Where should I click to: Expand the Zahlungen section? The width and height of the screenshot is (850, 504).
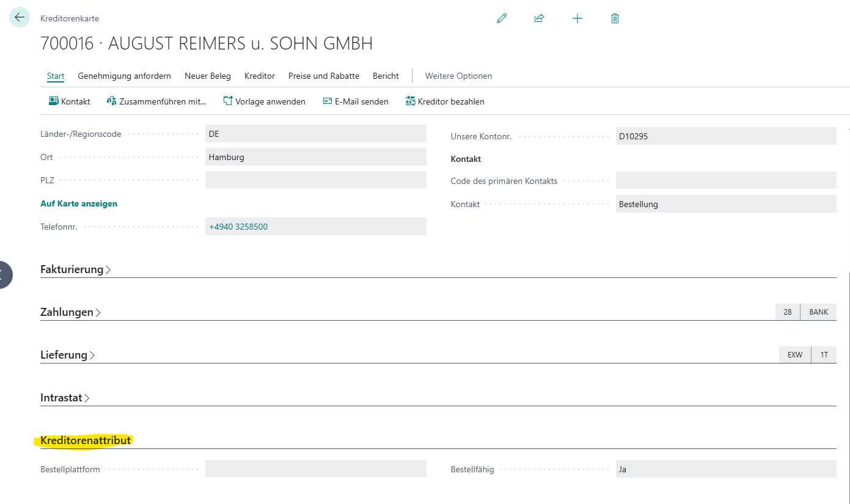(71, 312)
